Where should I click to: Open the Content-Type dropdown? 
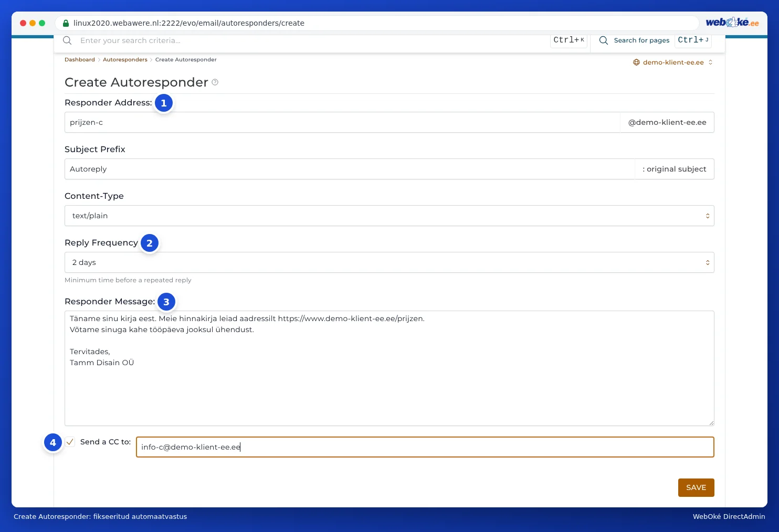pos(389,216)
